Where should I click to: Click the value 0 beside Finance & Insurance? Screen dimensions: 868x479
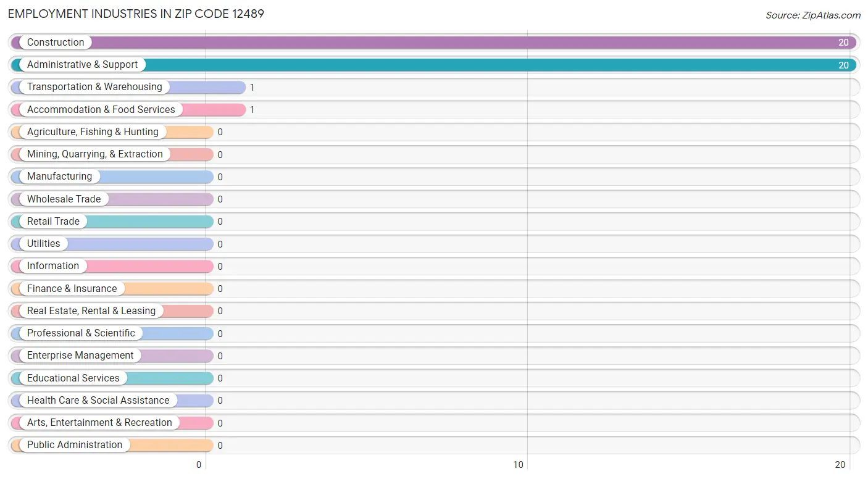pyautogui.click(x=220, y=289)
